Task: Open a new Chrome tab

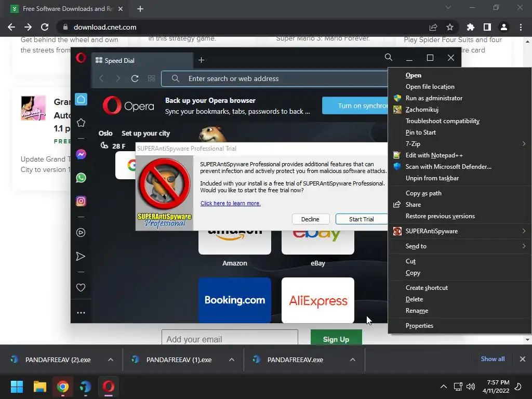Action: tap(140, 9)
